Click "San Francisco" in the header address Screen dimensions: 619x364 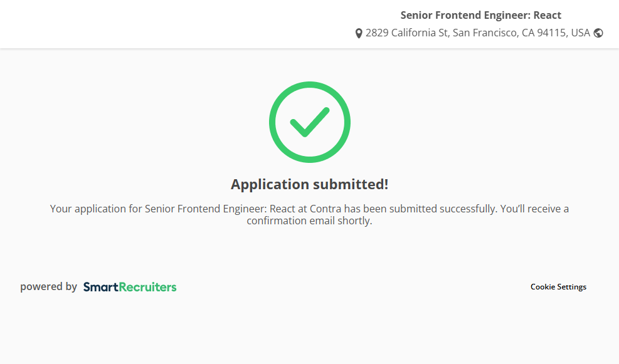point(485,33)
